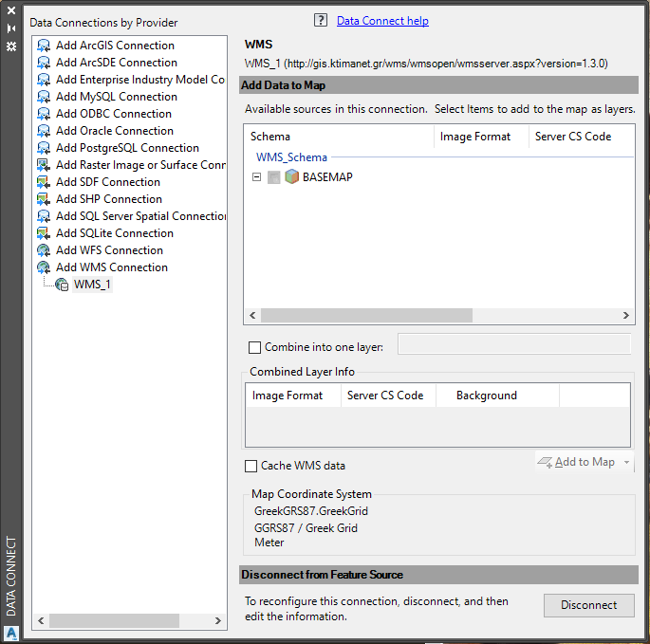
Task: Click the Add MySQL Connection icon
Action: click(44, 97)
